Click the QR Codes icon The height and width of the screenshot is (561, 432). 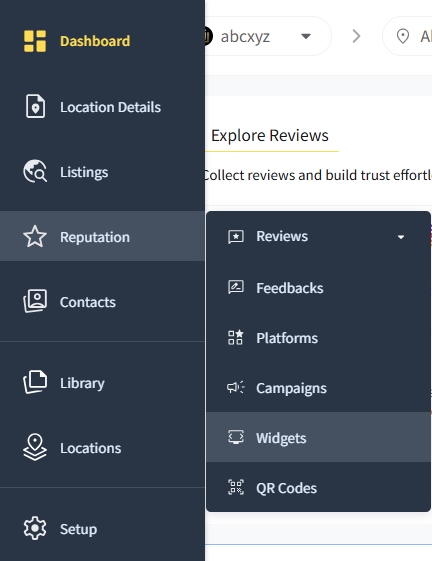pos(236,487)
